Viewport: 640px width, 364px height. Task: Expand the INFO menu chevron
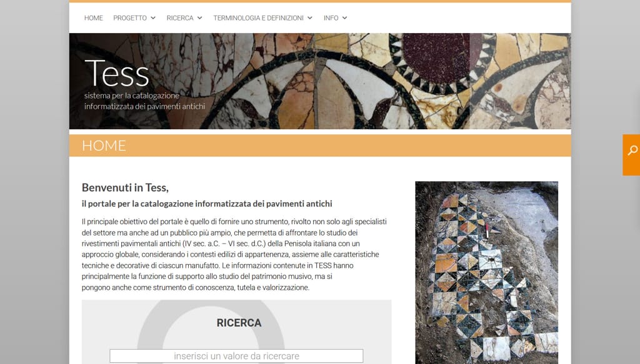click(x=344, y=18)
